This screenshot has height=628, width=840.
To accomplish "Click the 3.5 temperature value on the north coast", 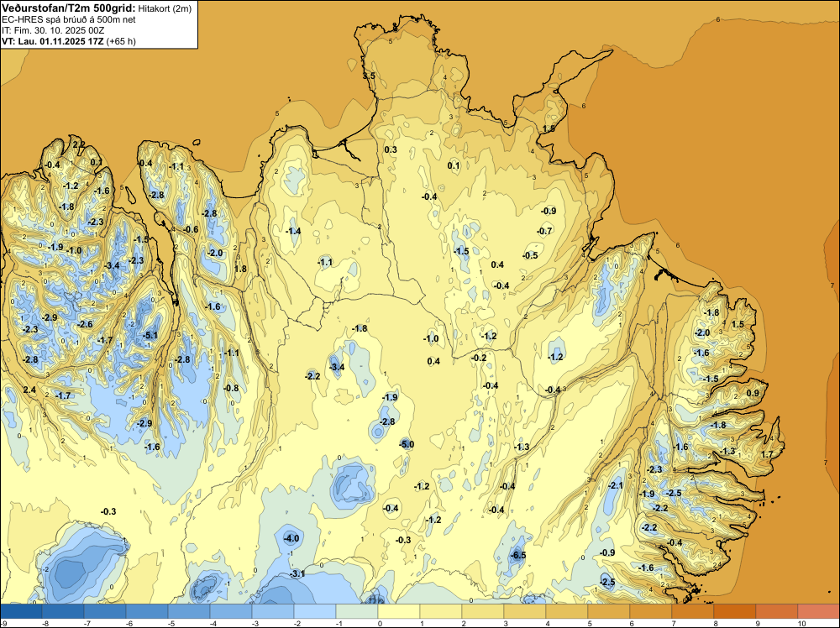I will coord(369,76).
